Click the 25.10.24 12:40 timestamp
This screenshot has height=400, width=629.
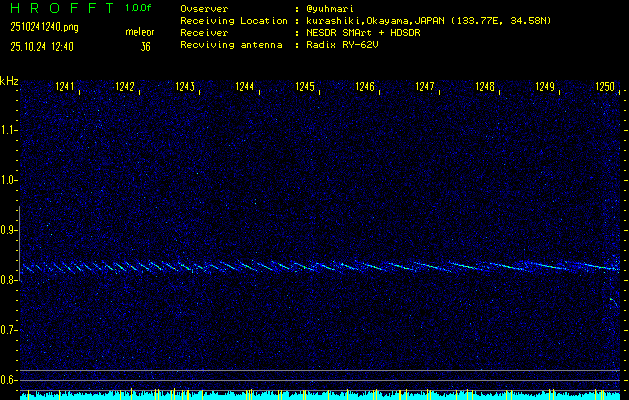[x=43, y=46]
